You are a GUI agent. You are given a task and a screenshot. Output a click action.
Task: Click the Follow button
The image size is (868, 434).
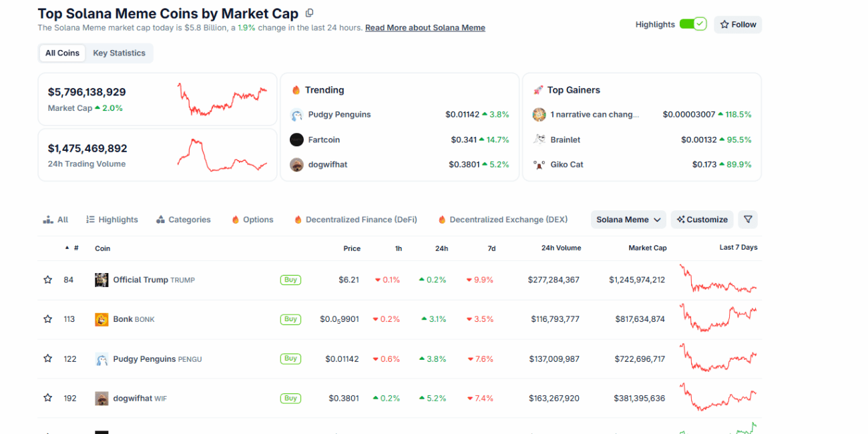click(738, 25)
